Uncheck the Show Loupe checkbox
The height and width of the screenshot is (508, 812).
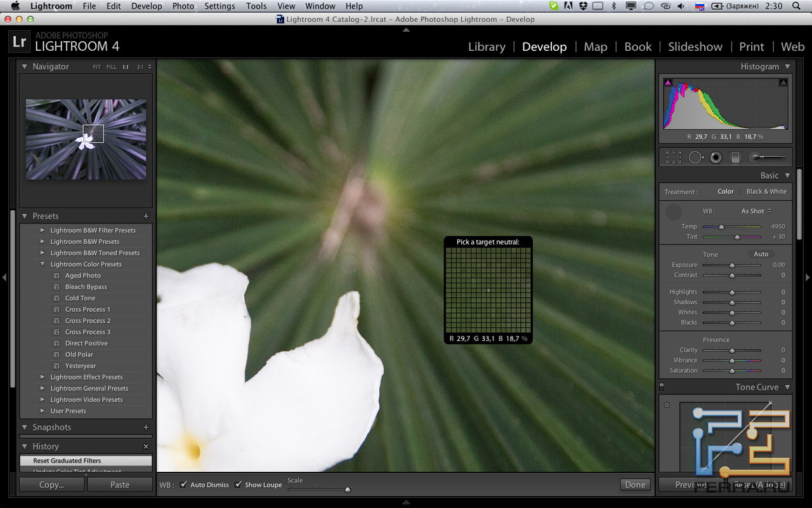(239, 485)
